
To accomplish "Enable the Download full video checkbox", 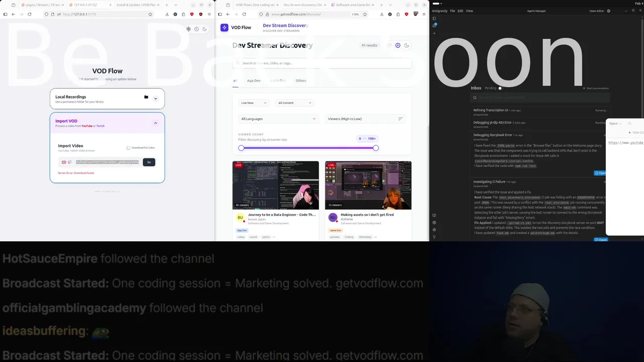I will tap(128, 148).
